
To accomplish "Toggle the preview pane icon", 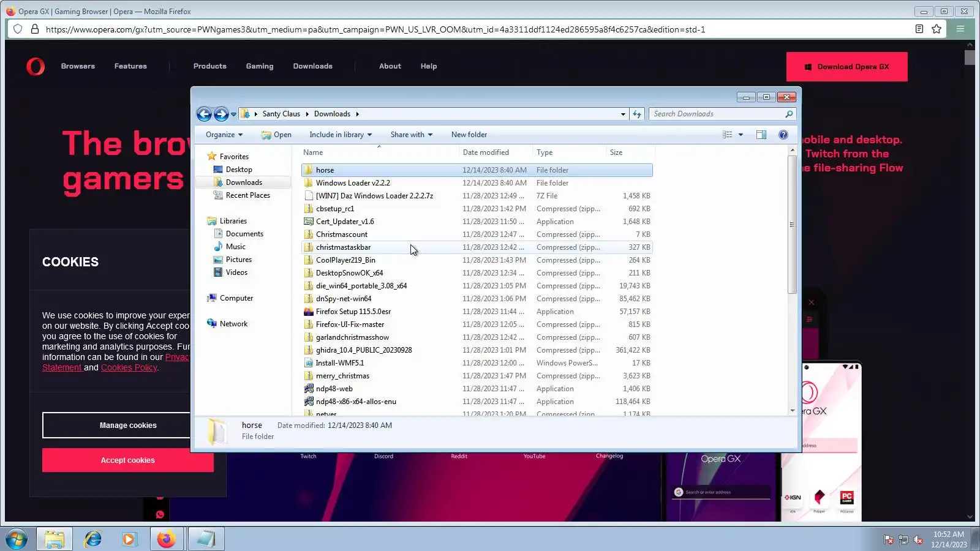I will pyautogui.click(x=761, y=135).
